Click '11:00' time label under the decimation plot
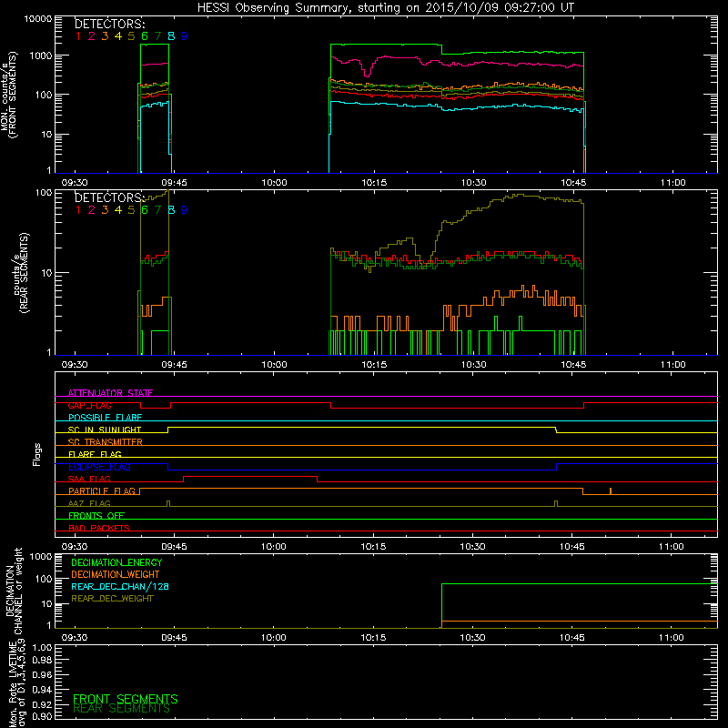This screenshot has width=728, height=728. tap(671, 638)
